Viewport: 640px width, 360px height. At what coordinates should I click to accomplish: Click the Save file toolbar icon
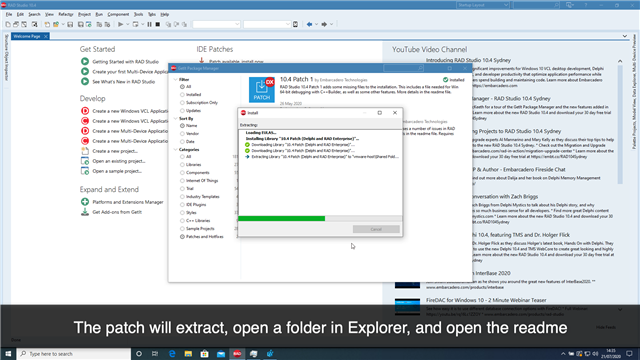click(70, 24)
